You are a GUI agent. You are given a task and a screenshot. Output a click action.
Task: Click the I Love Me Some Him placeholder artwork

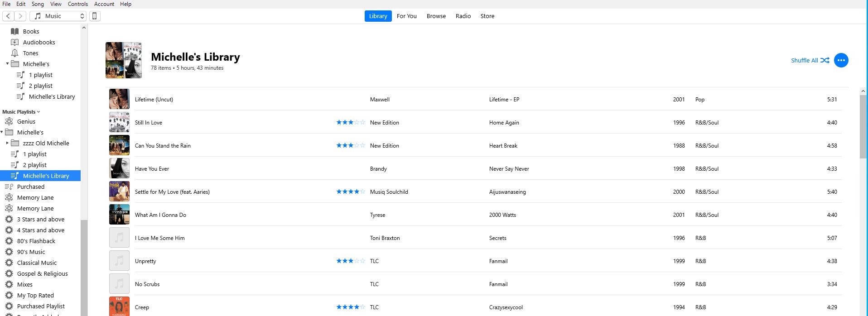coord(119,238)
